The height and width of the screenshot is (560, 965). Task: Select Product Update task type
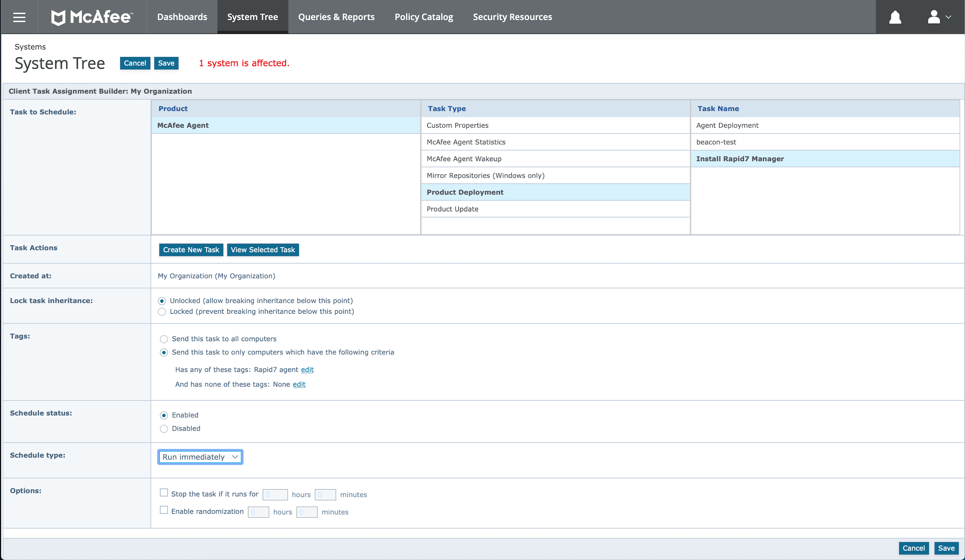tap(453, 209)
